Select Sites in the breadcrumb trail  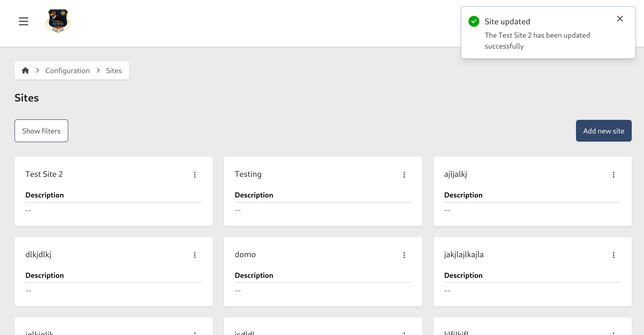tap(114, 70)
